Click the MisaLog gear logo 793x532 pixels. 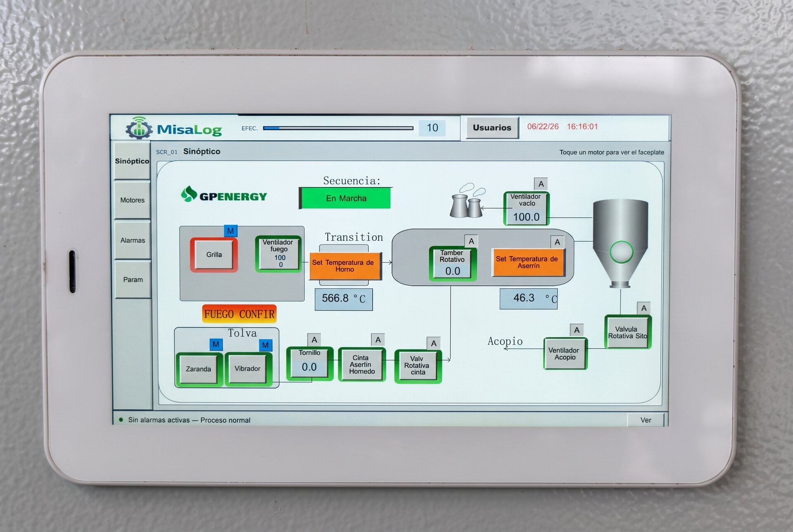(x=139, y=128)
